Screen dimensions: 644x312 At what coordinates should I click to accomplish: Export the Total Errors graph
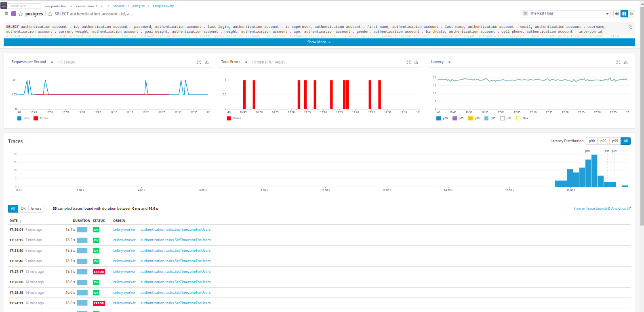(x=416, y=62)
